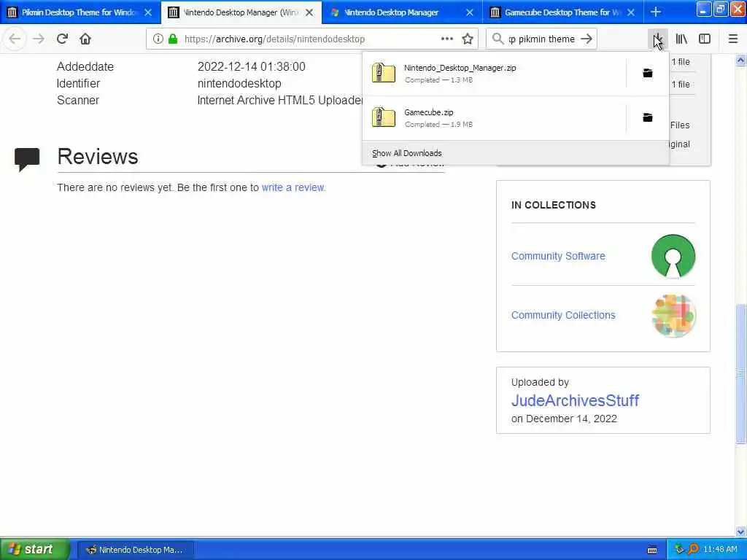Close the Pikmin Desktop Theme tab

pos(148,12)
